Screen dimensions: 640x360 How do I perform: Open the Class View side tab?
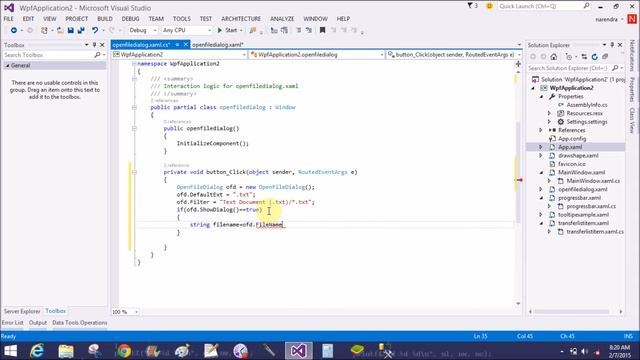[632, 120]
